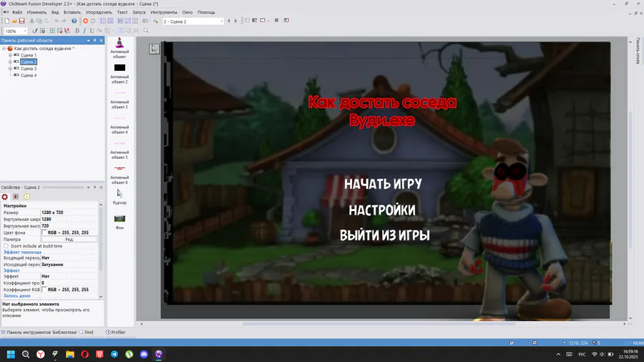The height and width of the screenshot is (362, 644).
Task: Expand the Сцена 2 tree node
Action: pos(10,62)
